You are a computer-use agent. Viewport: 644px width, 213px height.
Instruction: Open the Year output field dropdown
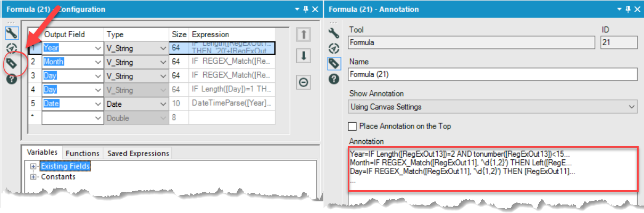click(x=98, y=48)
